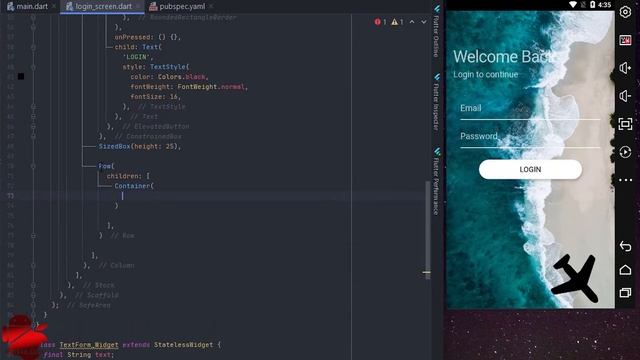Click the 4:35 clock in status bar
640x360 pixels.
pyautogui.click(x=604, y=4)
